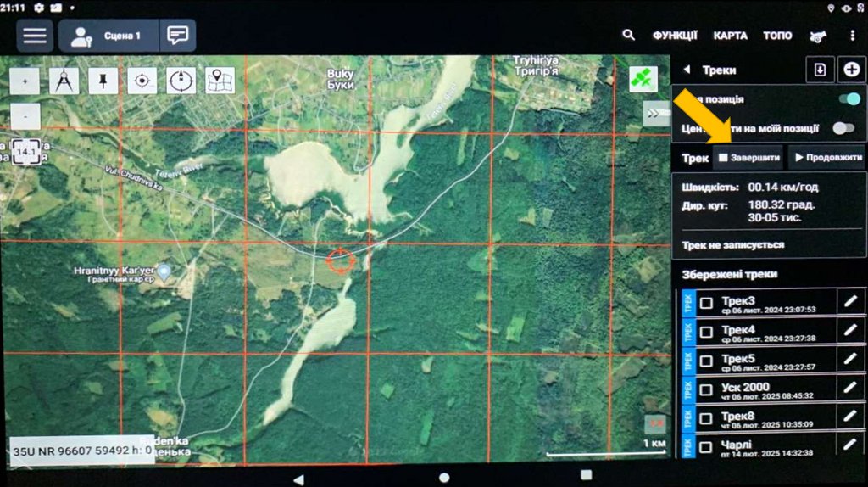Screen dimensions: 868x487
Task: Click the Завершити track button
Action: point(748,158)
